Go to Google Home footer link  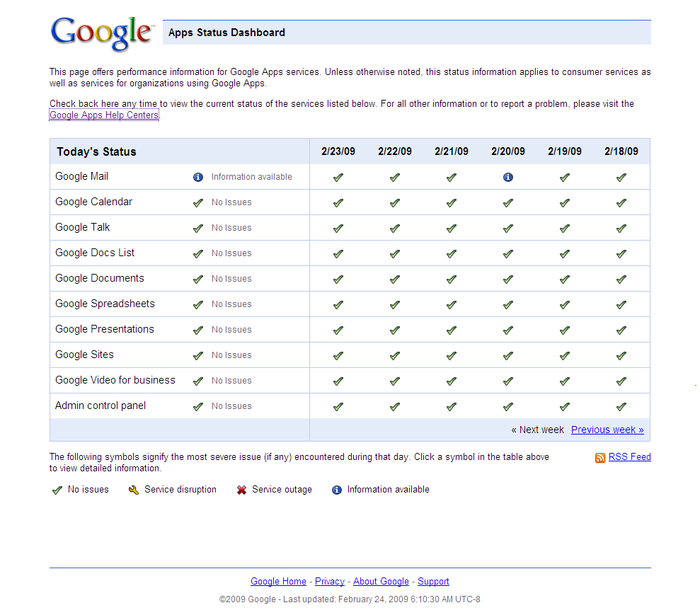(x=278, y=582)
